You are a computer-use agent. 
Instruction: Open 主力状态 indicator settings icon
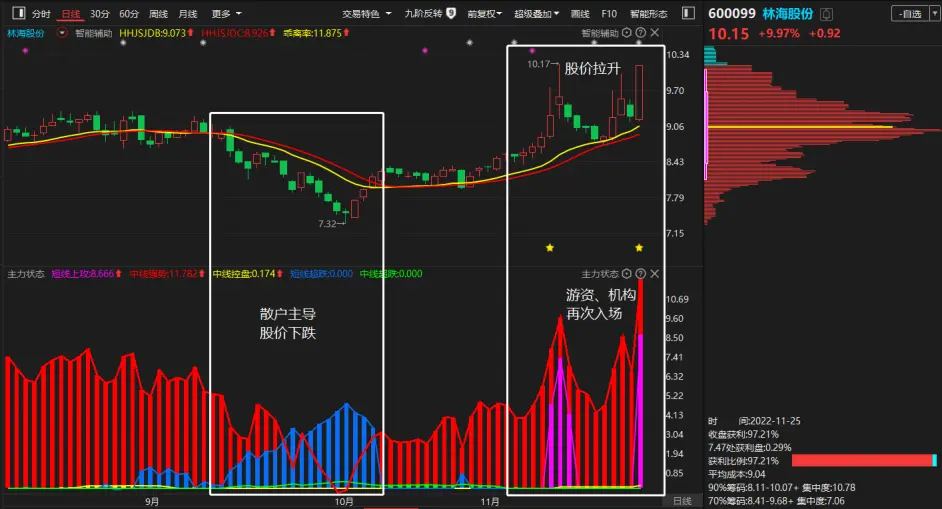pos(627,273)
